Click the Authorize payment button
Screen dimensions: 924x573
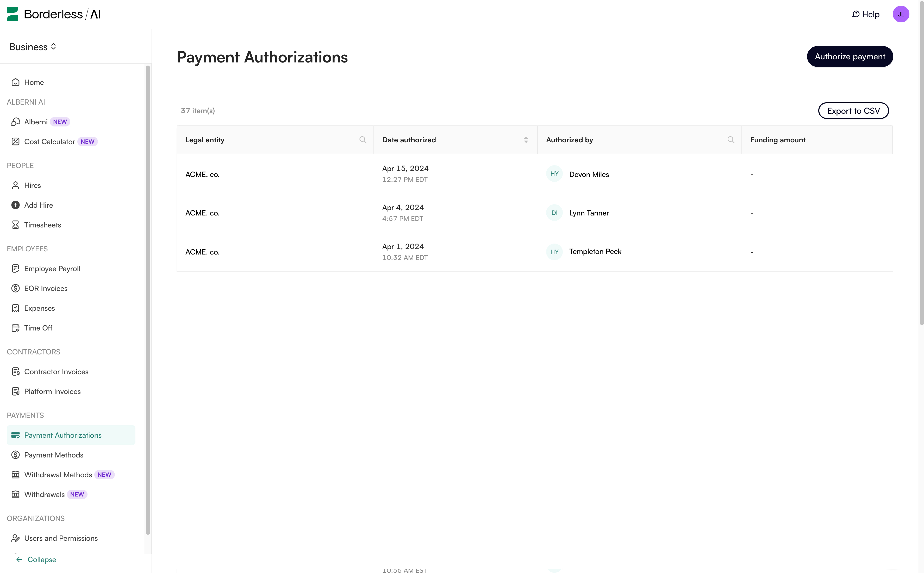[850, 56]
